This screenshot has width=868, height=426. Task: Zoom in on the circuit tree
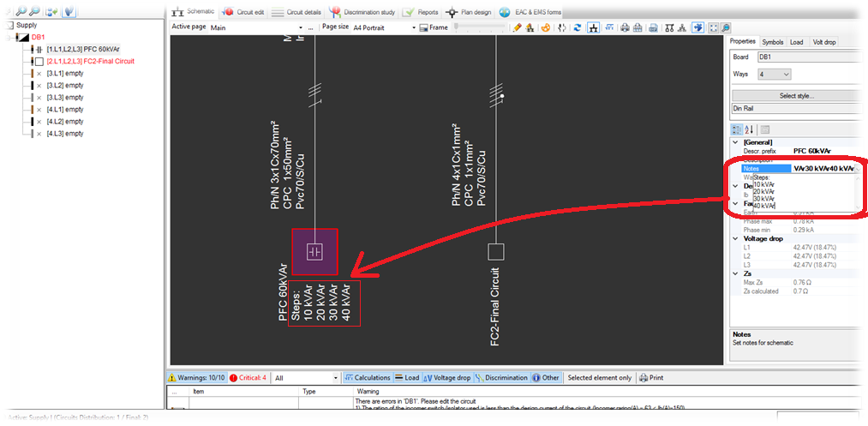pyautogui.click(x=21, y=10)
